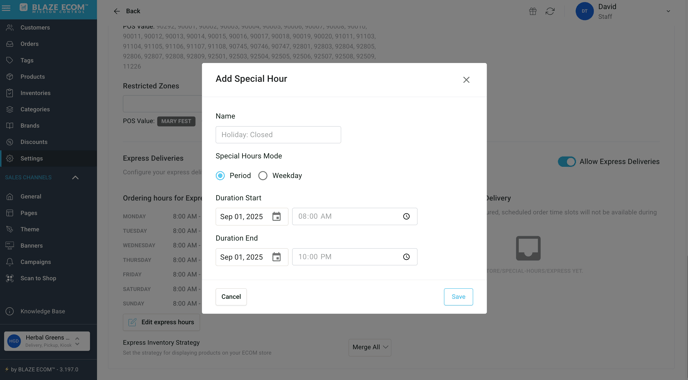
Task: Focus the Name input field
Action: (278, 135)
